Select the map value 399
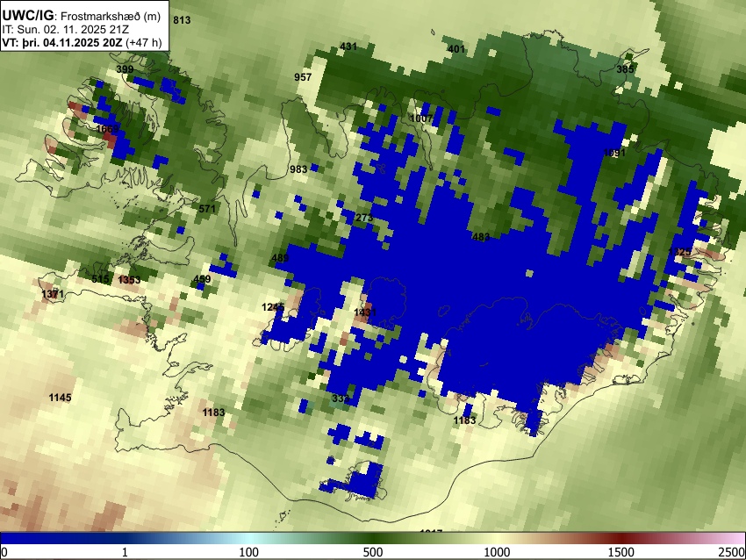This screenshot has height=560, width=746. (x=126, y=69)
